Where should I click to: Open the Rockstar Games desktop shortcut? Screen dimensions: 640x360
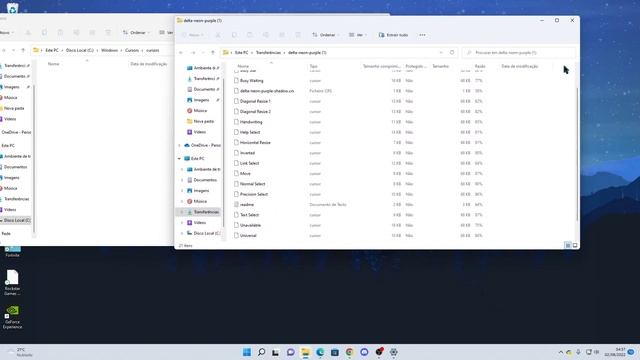[x=12, y=282]
